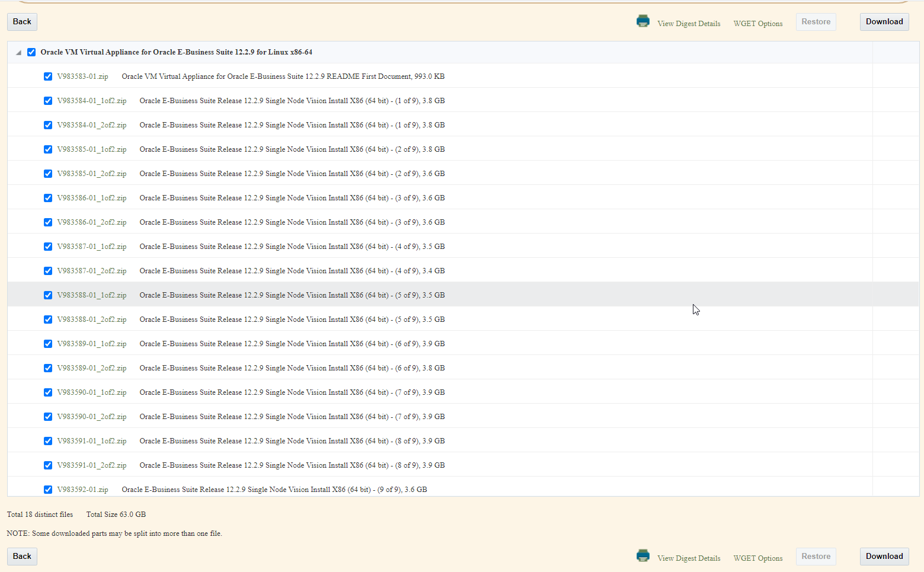The image size is (924, 572).
Task: Select V983591-01_1of2.zip link
Action: [x=92, y=441]
